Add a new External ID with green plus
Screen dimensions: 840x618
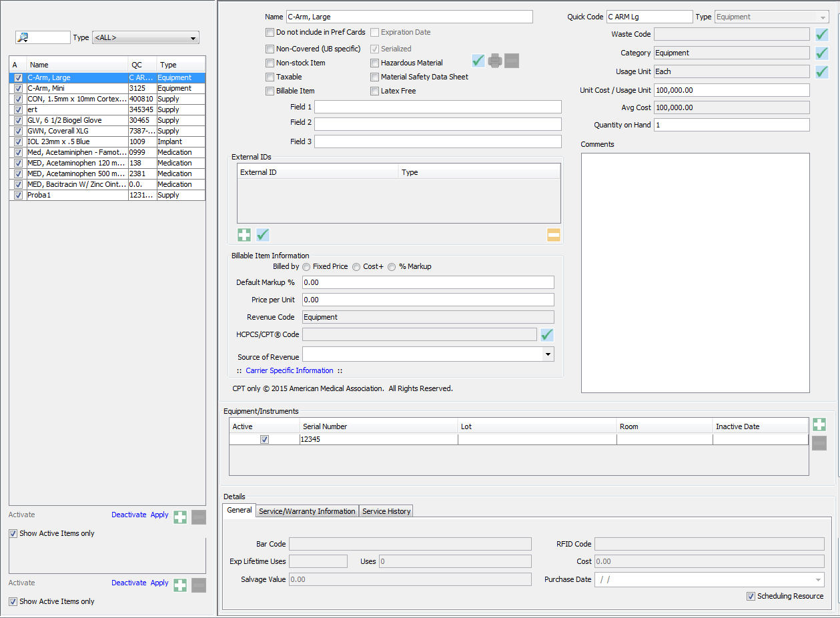click(x=244, y=235)
